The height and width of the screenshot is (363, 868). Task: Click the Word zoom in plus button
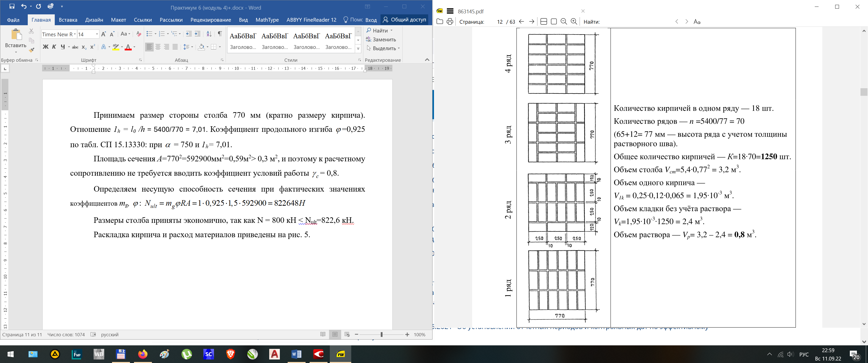click(407, 334)
